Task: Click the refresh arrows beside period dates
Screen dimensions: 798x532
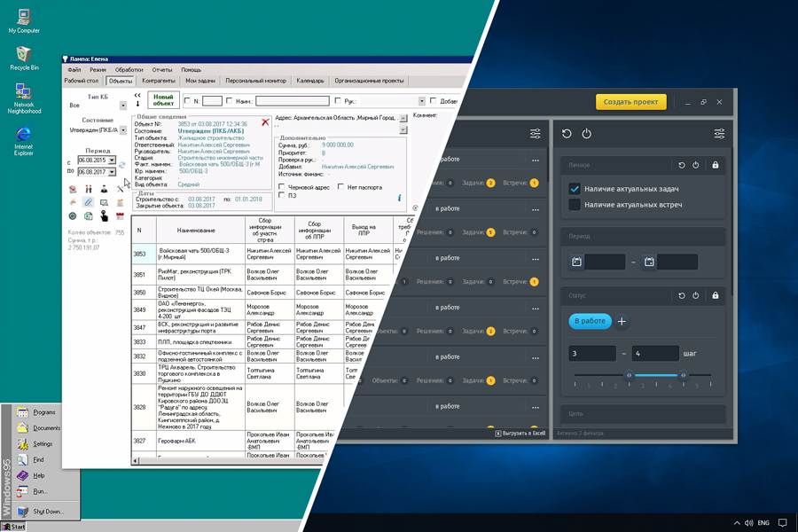Action: 121,165
